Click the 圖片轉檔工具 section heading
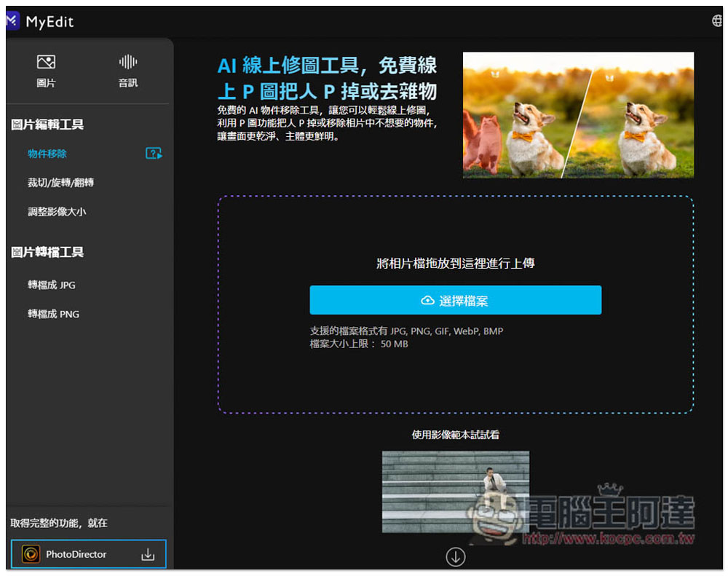The height and width of the screenshot is (576, 728). [47, 252]
